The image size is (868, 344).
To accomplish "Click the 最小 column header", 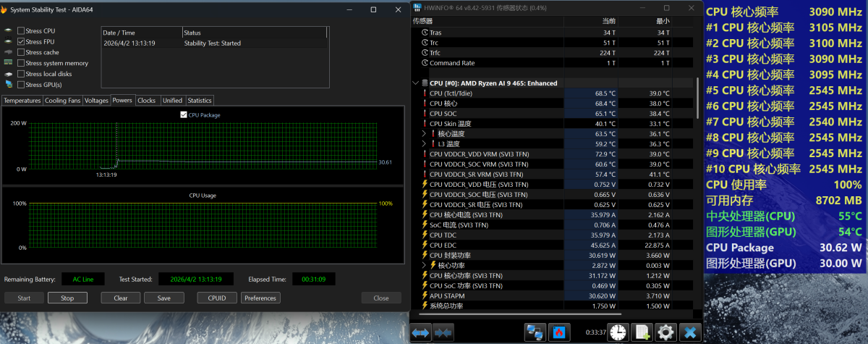I will coord(645,22).
